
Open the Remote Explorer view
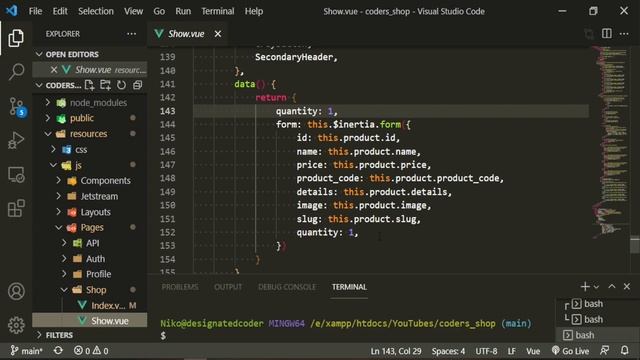tap(16, 175)
